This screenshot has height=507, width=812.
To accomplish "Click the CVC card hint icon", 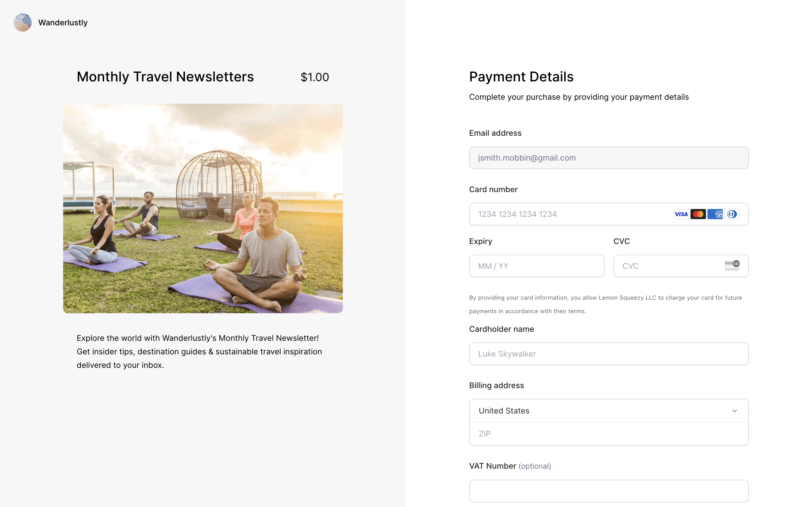I will [732, 266].
